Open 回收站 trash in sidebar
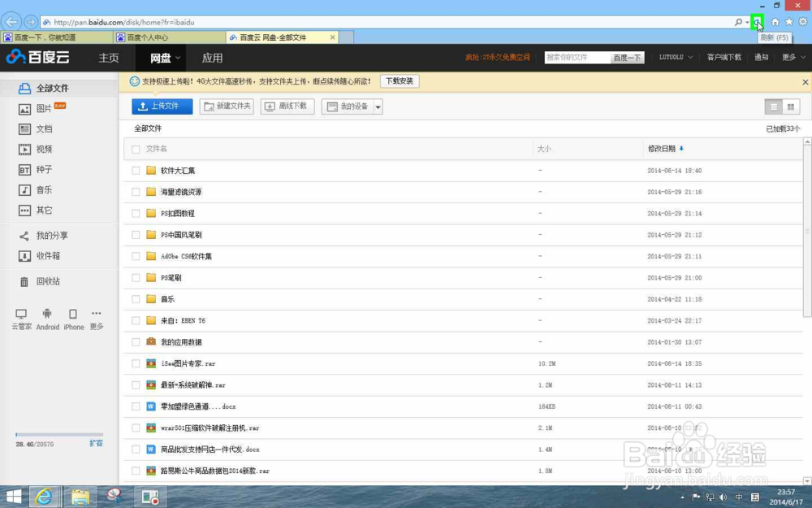The height and width of the screenshot is (508, 812). 39,281
